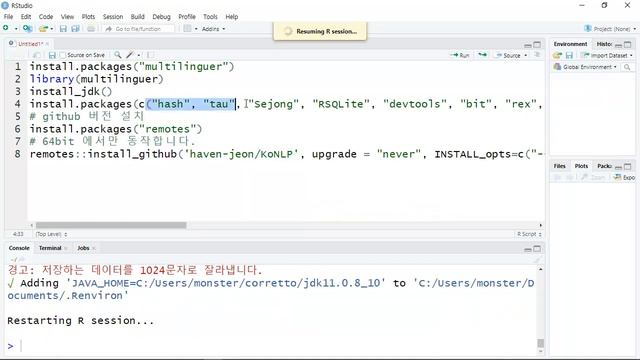Open the R Script file type selector
Image resolution: width=640 pixels, height=360 pixels.
(x=529, y=234)
